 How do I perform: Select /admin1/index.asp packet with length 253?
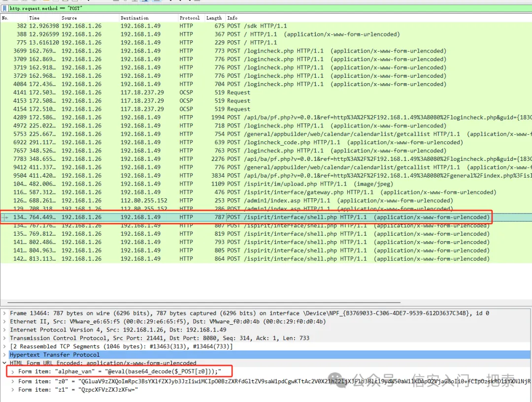(x=266, y=200)
